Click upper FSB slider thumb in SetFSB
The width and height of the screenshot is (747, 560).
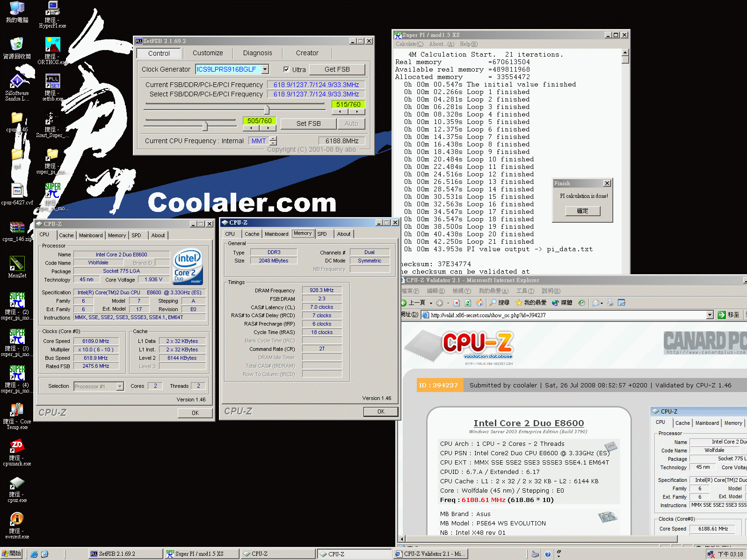click(267, 109)
